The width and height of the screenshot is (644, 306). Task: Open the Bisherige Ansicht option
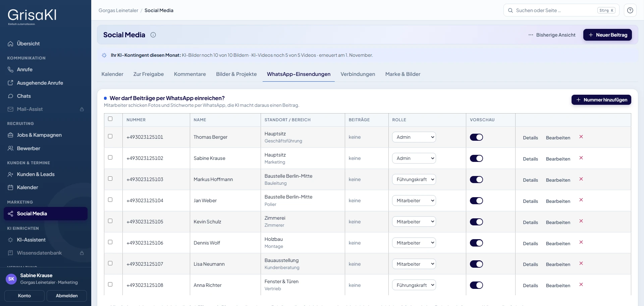point(552,35)
